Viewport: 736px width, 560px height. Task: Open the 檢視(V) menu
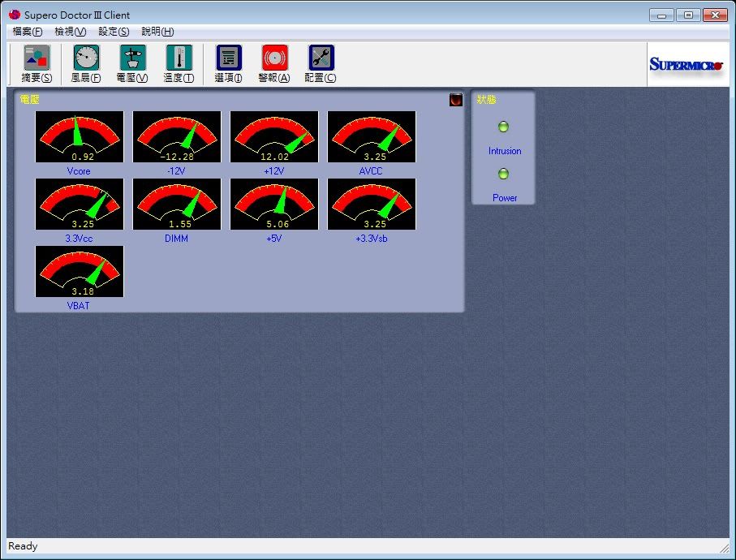click(x=71, y=32)
